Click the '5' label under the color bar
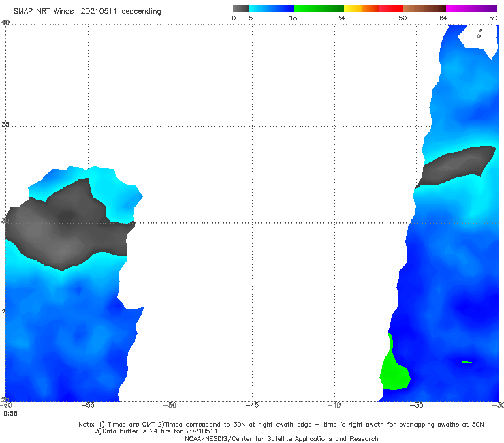This screenshot has height=443, width=504. click(x=251, y=18)
